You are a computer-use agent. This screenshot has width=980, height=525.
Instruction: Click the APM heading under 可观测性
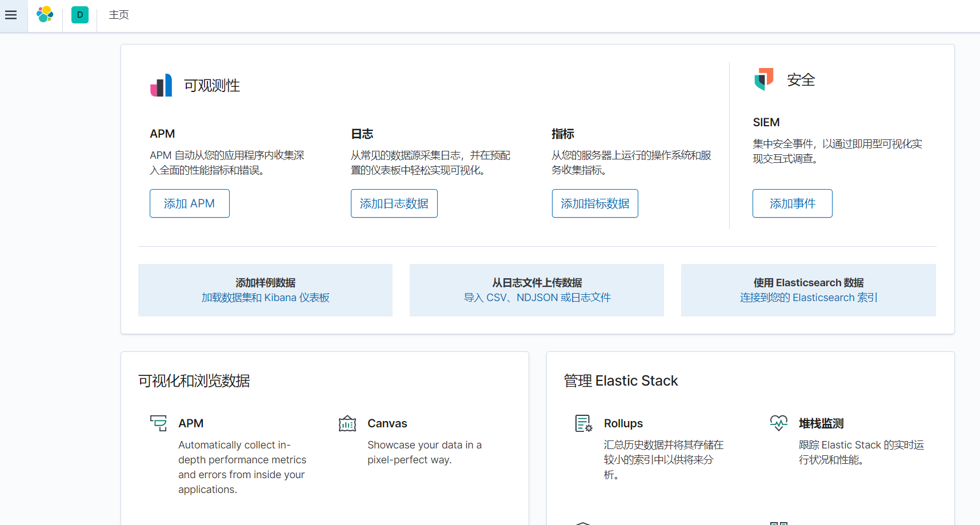click(162, 134)
